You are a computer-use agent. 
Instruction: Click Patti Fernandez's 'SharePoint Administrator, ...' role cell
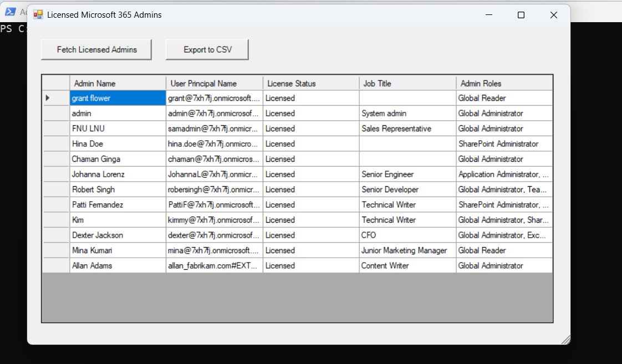click(x=504, y=204)
